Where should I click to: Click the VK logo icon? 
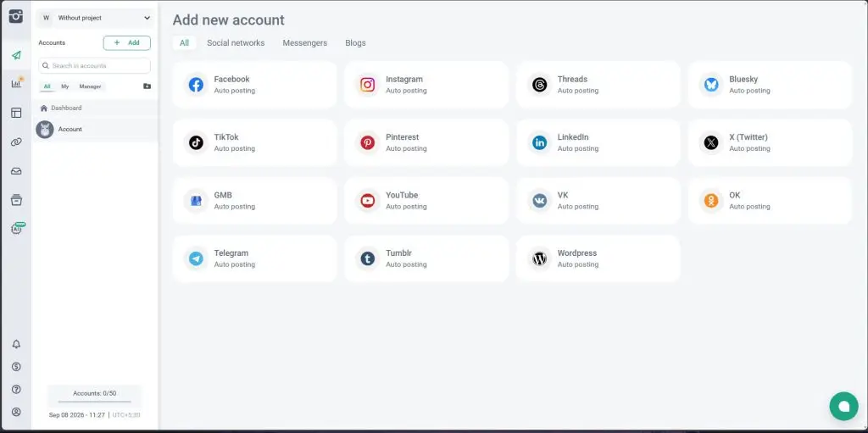point(539,201)
